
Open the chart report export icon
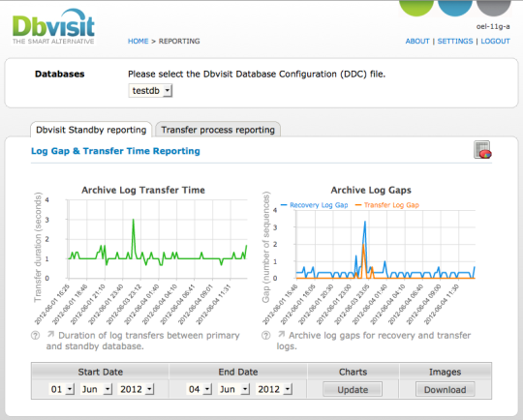pos(482,150)
